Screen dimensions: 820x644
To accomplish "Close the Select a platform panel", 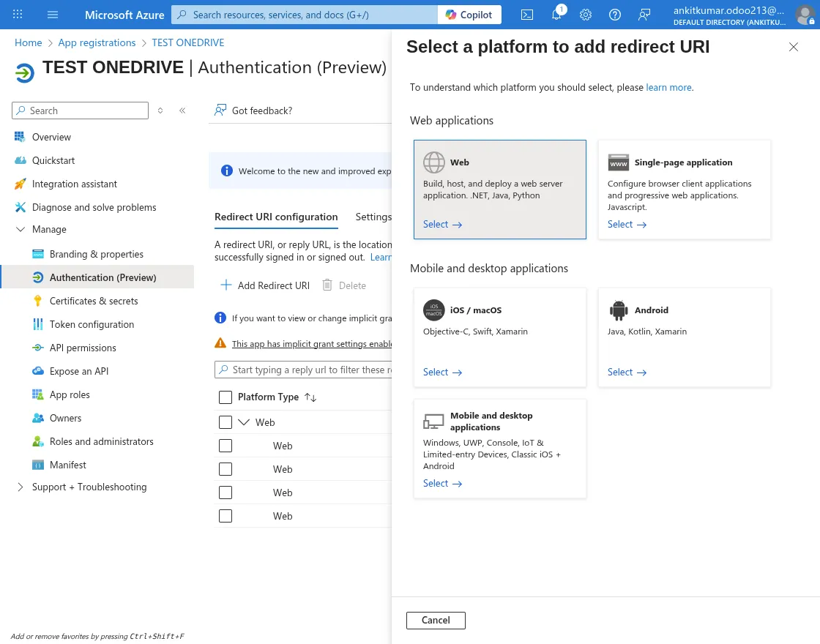I will 794,47.
